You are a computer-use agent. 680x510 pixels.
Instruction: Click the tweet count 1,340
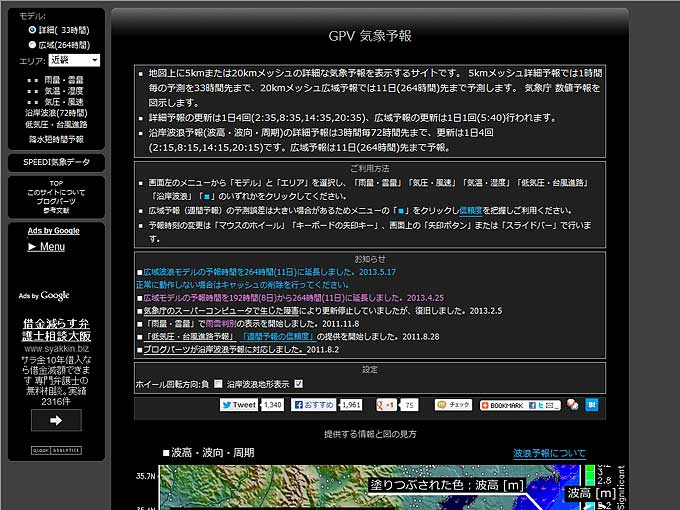coord(273,405)
